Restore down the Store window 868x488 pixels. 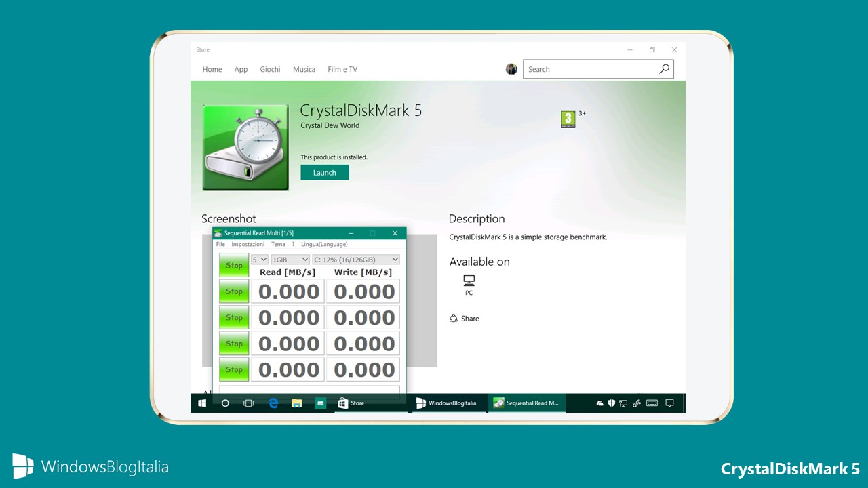(x=652, y=49)
